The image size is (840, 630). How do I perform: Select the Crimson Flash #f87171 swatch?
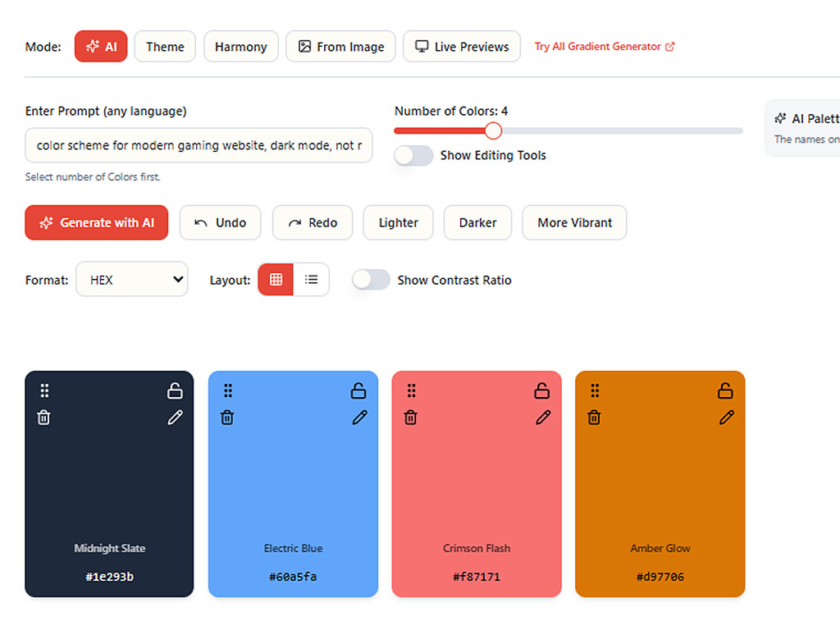pos(477,484)
